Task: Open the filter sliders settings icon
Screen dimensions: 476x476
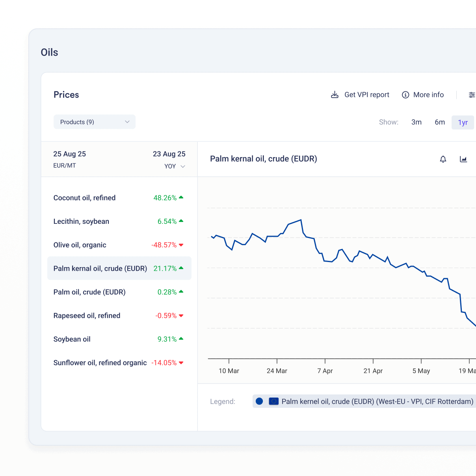Action: point(471,95)
